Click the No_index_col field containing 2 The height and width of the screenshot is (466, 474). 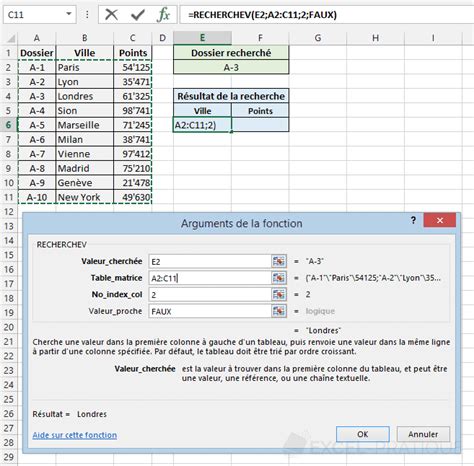210,295
